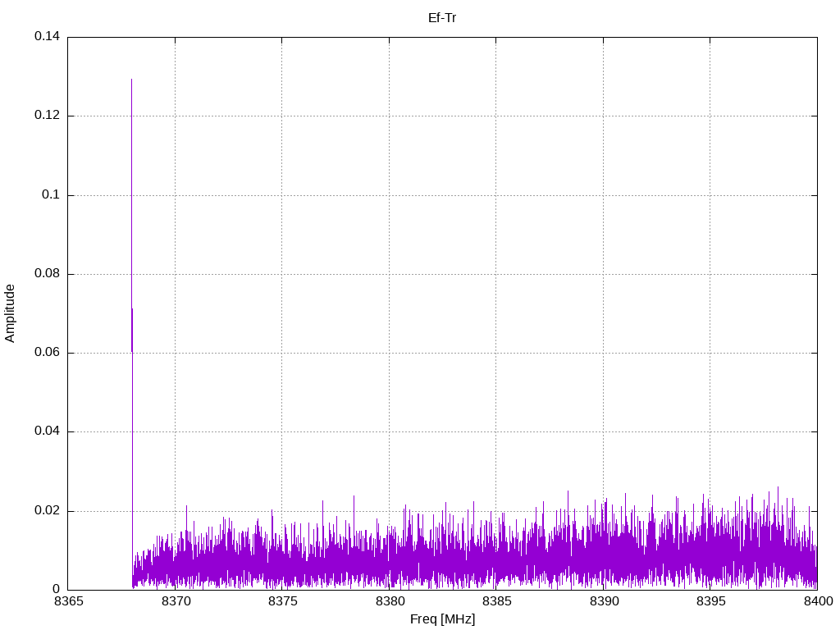Click the 0.02 y-axis tick label
The height and width of the screenshot is (630, 840).
(48, 510)
